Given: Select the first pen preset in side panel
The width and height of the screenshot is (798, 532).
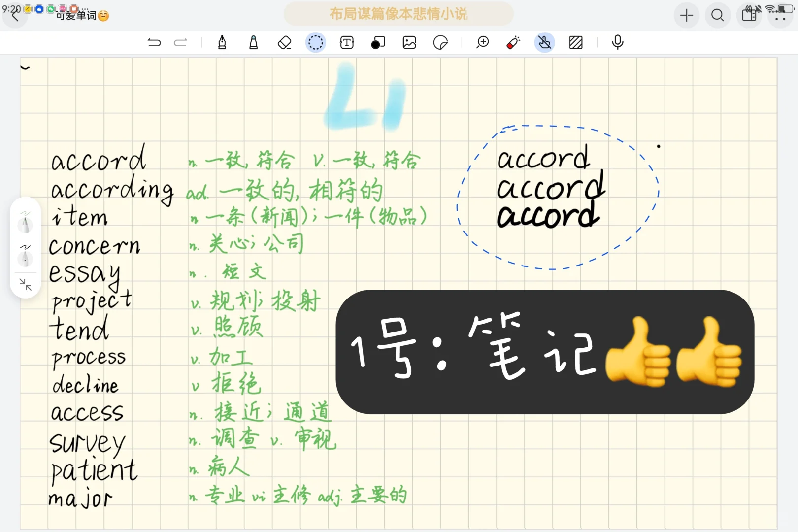Looking at the screenshot, I should coord(25,222).
